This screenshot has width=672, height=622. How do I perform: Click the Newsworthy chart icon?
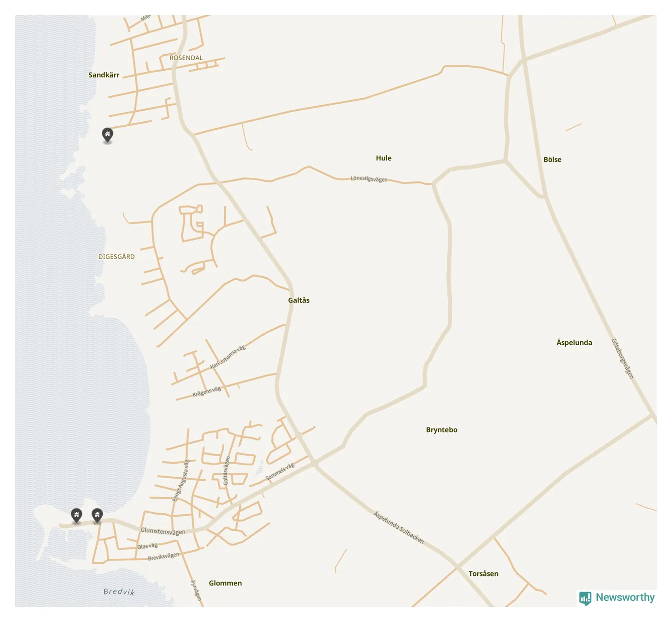click(x=585, y=598)
